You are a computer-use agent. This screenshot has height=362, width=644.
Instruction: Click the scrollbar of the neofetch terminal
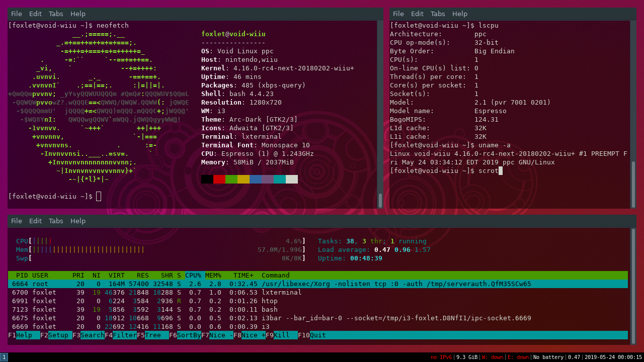(x=380, y=115)
